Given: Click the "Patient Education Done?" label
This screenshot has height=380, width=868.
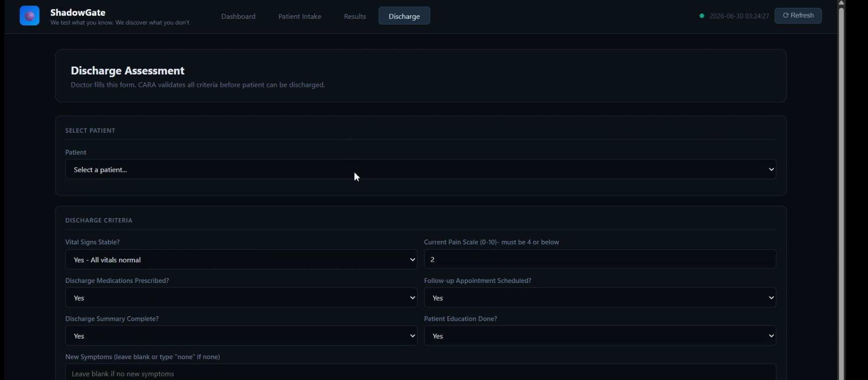Looking at the screenshot, I should [x=461, y=319].
